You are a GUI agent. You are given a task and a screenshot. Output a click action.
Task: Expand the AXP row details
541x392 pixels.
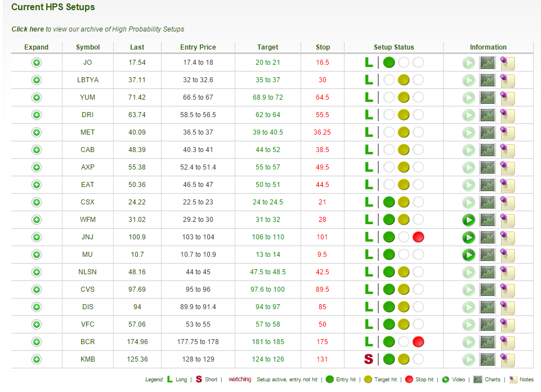[37, 167]
